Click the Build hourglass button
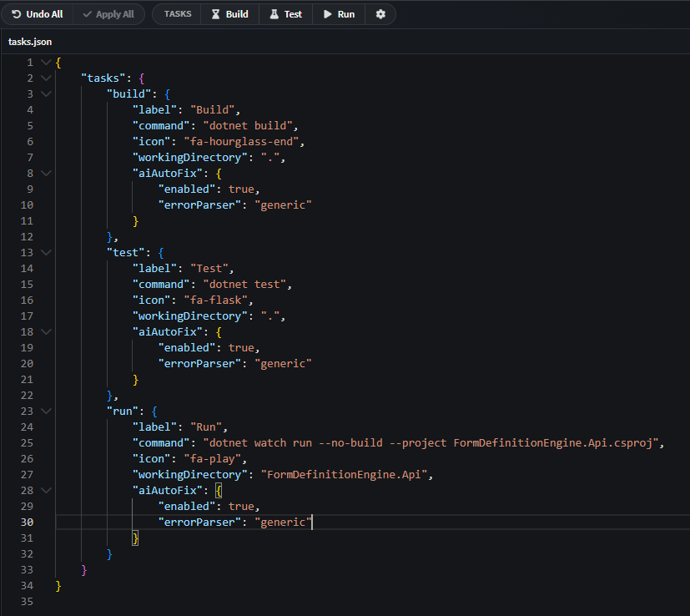Viewport: 690px width, 616px height. tap(229, 14)
